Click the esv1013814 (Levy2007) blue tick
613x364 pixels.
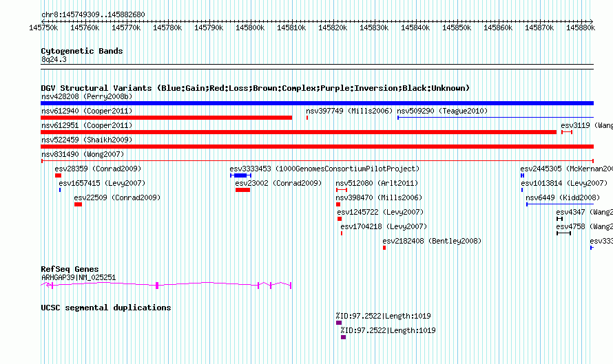click(x=522, y=190)
